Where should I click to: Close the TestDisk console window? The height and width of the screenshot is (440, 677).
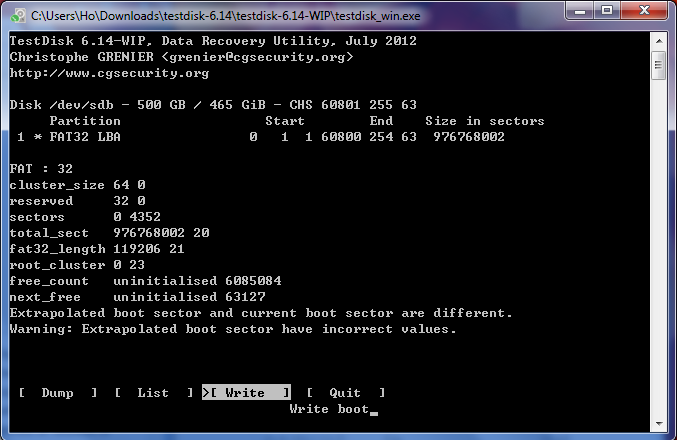pos(644,11)
